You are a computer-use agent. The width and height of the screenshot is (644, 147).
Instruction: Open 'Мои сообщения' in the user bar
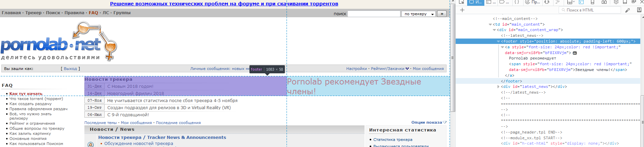[x=428, y=69]
